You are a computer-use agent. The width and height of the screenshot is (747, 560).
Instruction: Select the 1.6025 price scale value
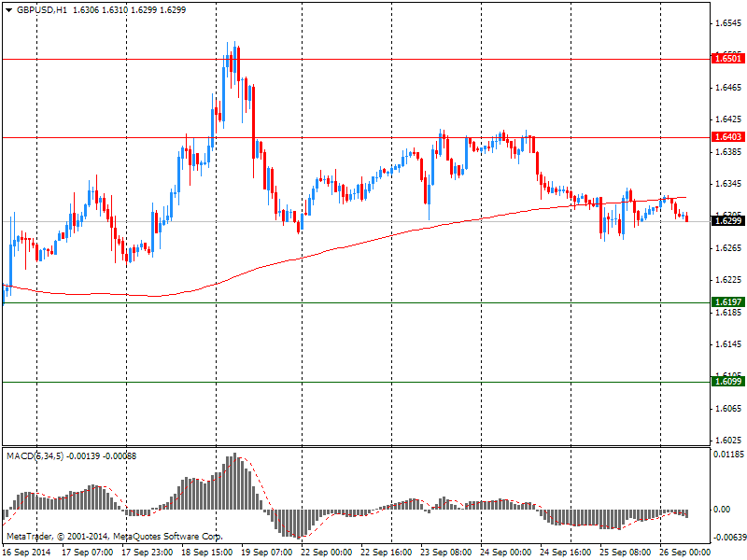(729, 441)
